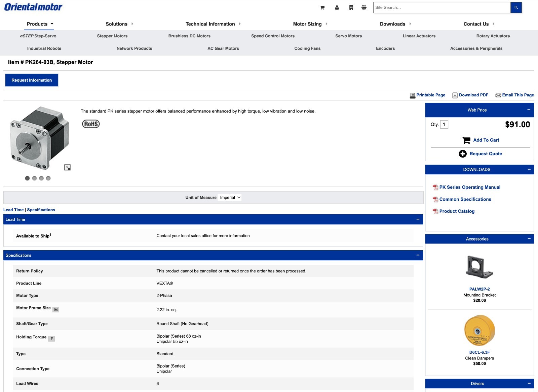This screenshot has width=538, height=392.
Task: Select the fourth image carousel dot
Action: [48, 178]
